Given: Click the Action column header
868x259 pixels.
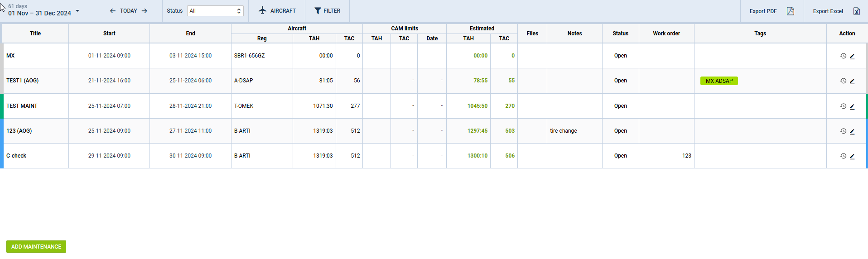Looking at the screenshot, I should click(x=847, y=34).
